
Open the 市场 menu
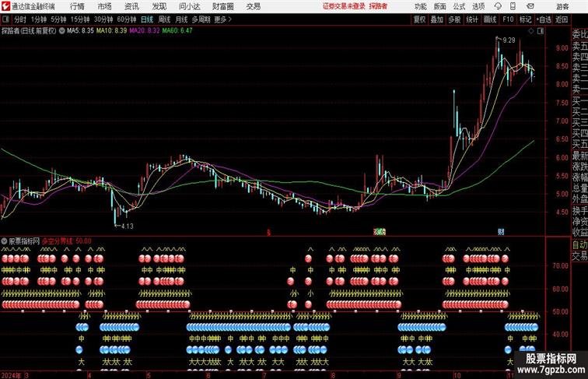(x=105, y=6)
